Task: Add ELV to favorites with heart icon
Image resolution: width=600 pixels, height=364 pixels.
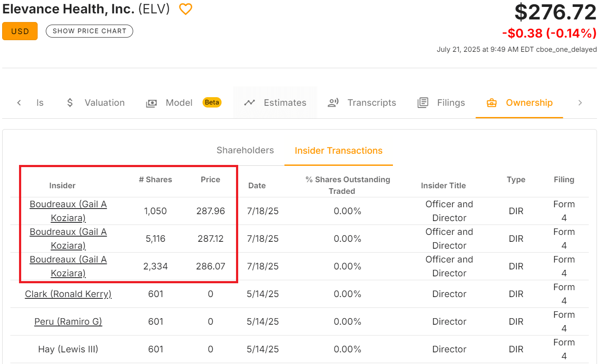Action: (x=185, y=9)
